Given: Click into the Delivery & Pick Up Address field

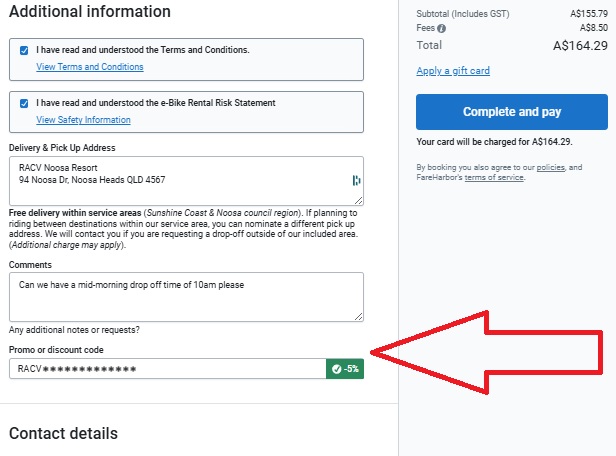Looking at the screenshot, I should (186, 181).
